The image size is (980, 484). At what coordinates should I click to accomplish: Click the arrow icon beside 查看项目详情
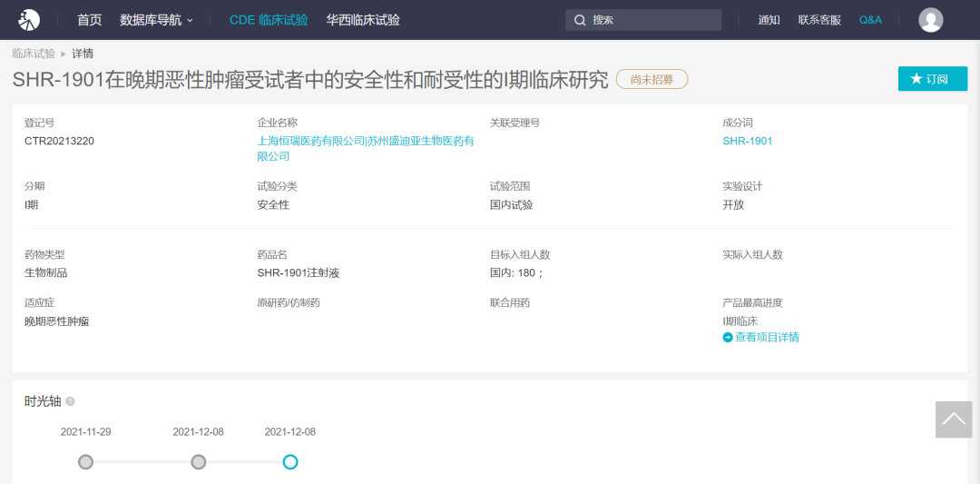(x=728, y=338)
